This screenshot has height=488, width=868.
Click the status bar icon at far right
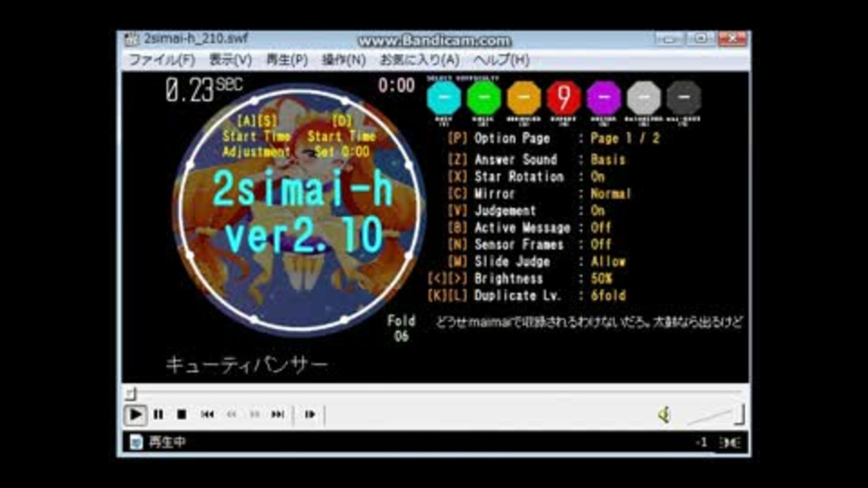click(730, 443)
